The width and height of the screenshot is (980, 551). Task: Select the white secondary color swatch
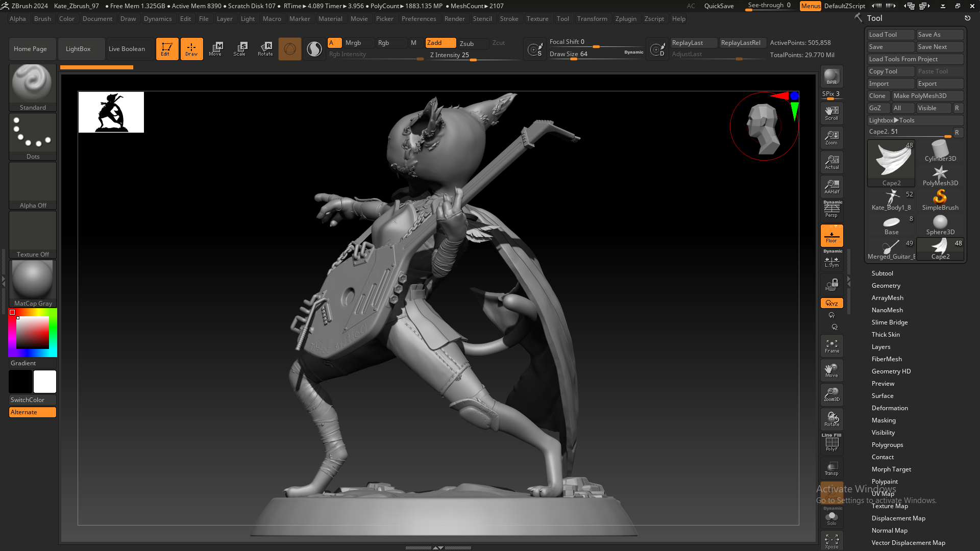(45, 382)
